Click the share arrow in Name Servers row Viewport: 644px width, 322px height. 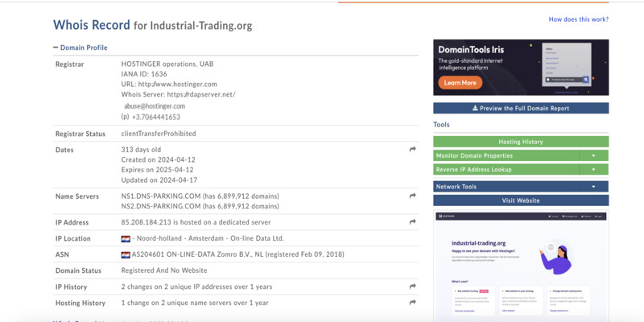pos(412,196)
